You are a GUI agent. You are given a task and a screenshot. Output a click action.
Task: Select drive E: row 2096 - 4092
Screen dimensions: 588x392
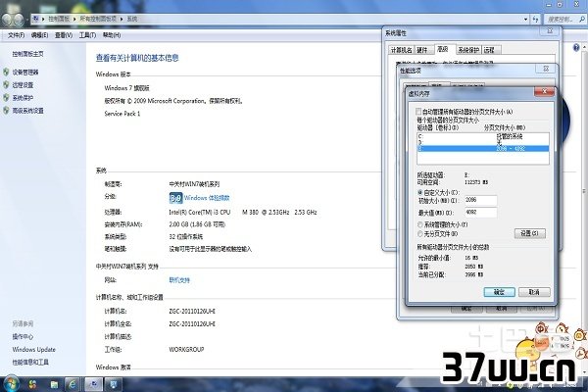483,149
